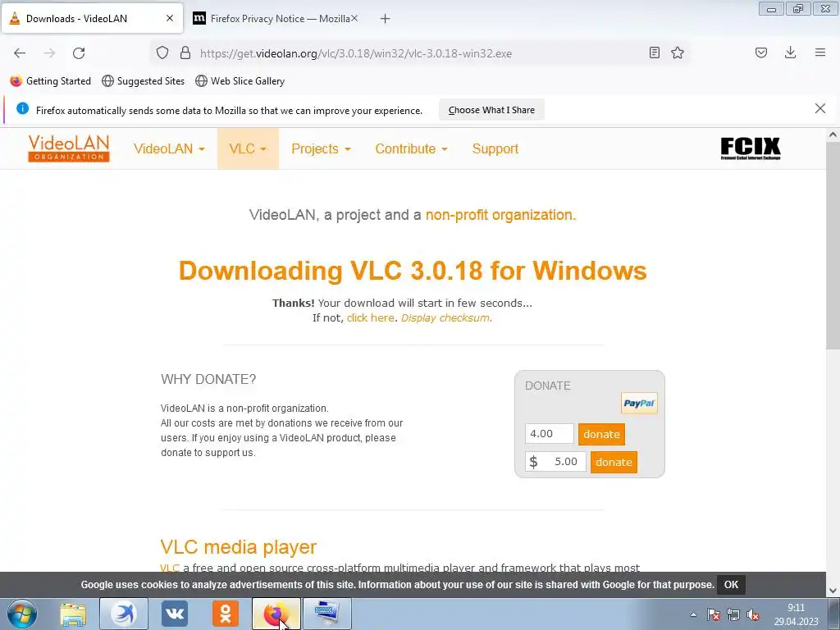
Task: Bookmark this page with star icon
Action: tap(678, 52)
